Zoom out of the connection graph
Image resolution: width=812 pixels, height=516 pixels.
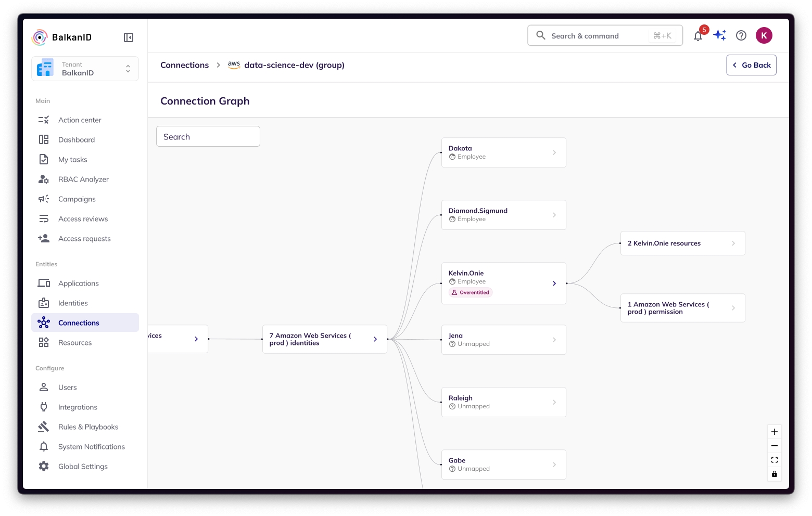[775, 446]
